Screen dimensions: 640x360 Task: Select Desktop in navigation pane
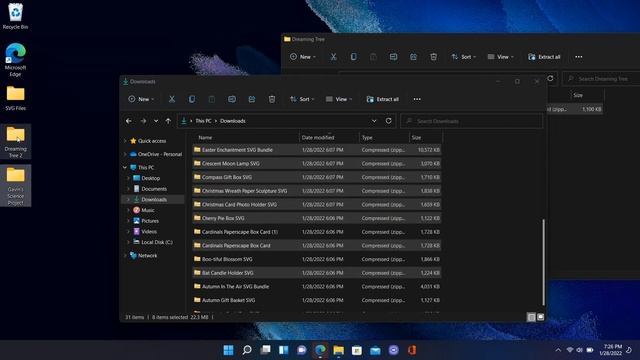point(151,178)
